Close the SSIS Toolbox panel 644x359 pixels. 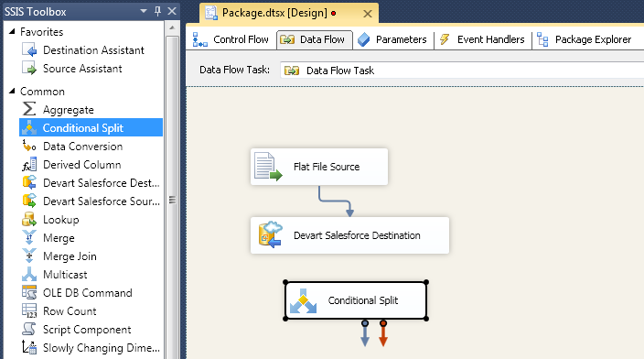pos(172,11)
